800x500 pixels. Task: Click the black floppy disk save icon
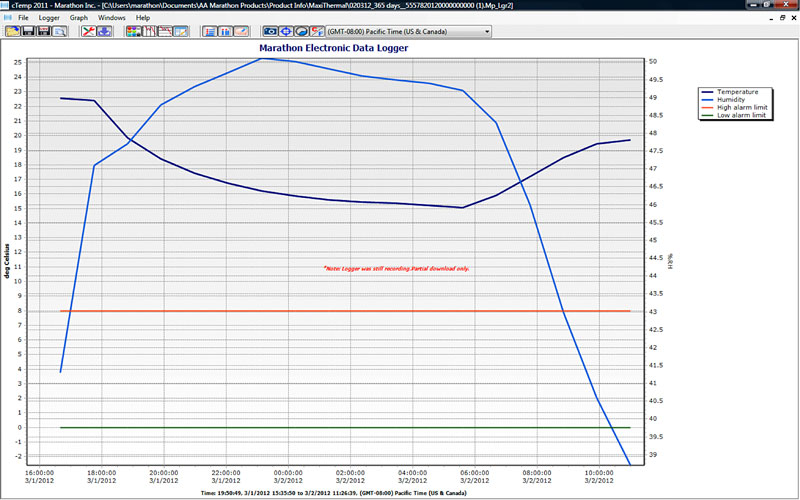click(x=28, y=32)
